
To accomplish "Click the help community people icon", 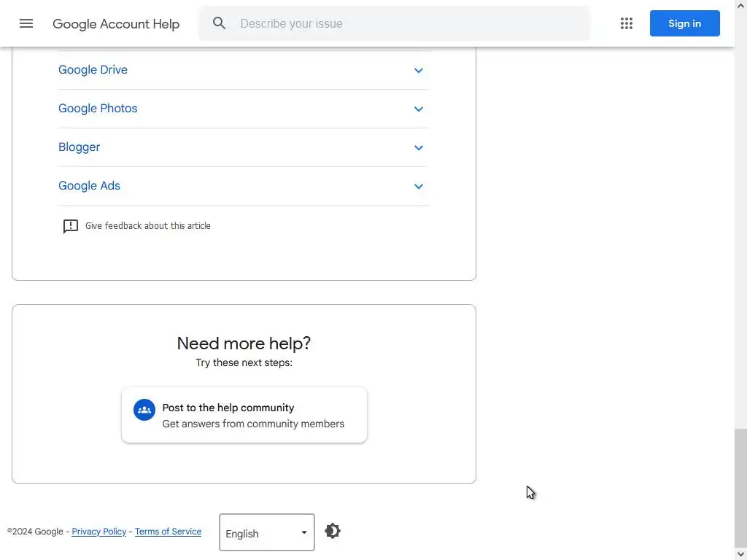I will tap(144, 410).
